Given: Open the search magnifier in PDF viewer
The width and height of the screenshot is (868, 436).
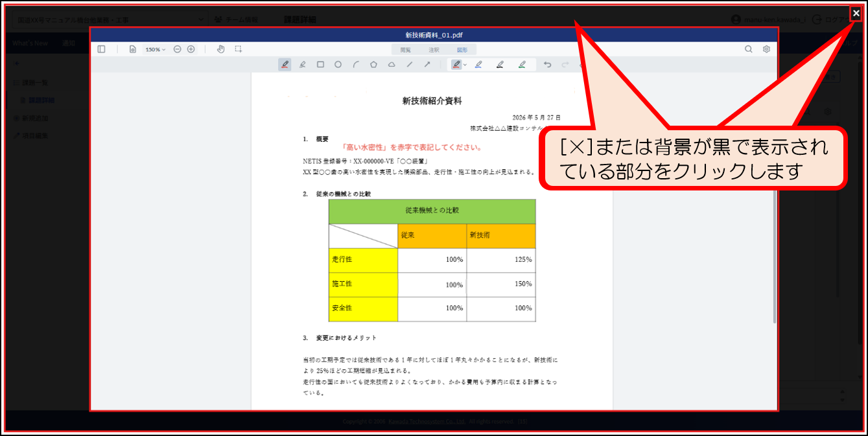Looking at the screenshot, I should click(x=749, y=49).
